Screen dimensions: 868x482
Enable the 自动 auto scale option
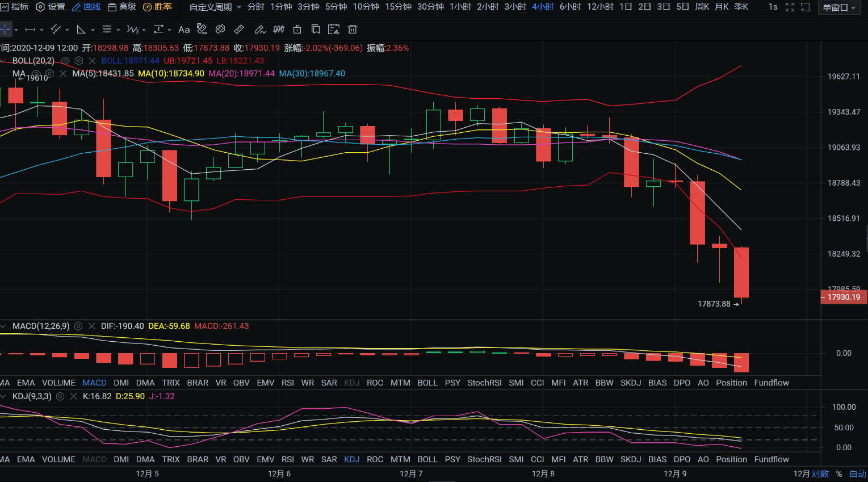[857, 474]
